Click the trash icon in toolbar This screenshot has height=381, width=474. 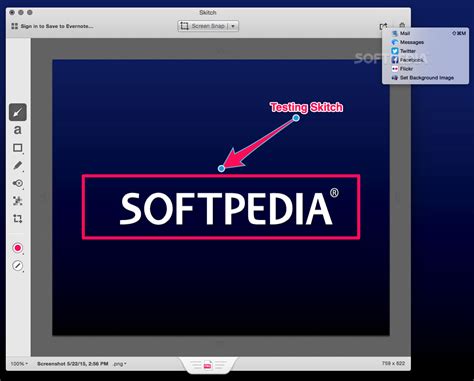click(x=402, y=25)
